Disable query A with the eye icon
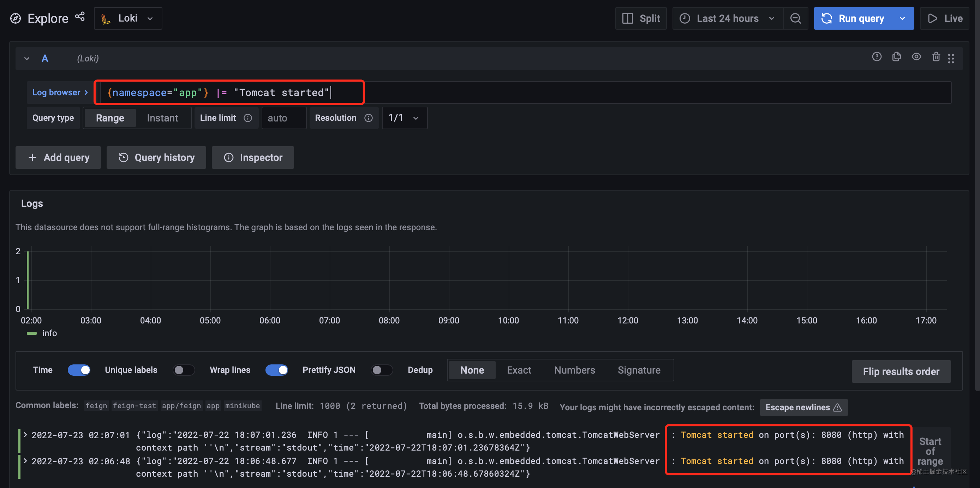 tap(916, 57)
